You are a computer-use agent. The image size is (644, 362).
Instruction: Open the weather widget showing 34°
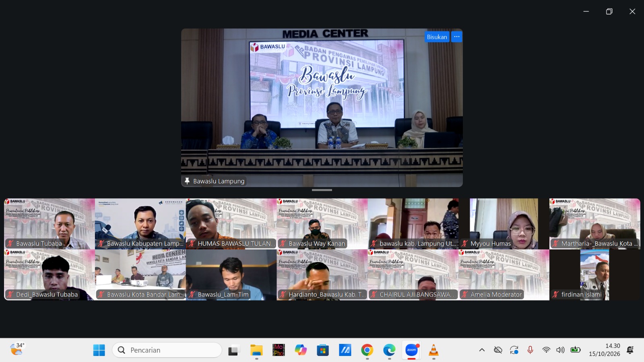coord(17,349)
